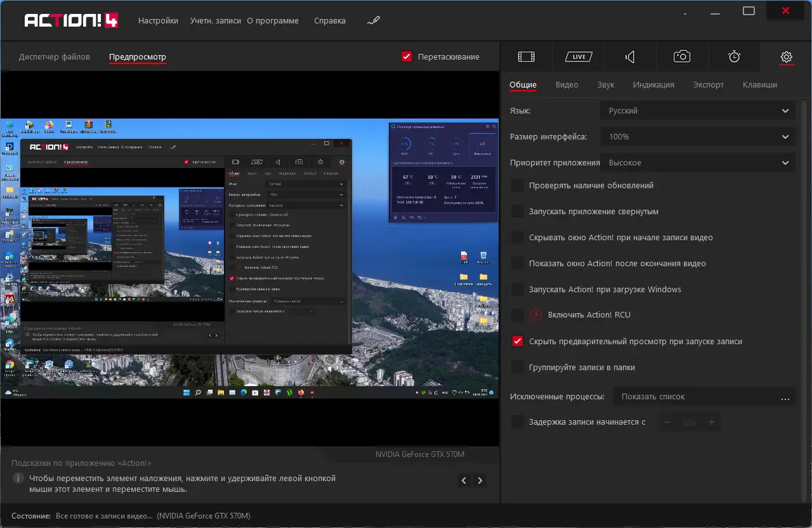Viewport: 812px width, 528px height.
Task: Open the 'Размер интерфейса' 100% dropdown
Action: tap(697, 137)
